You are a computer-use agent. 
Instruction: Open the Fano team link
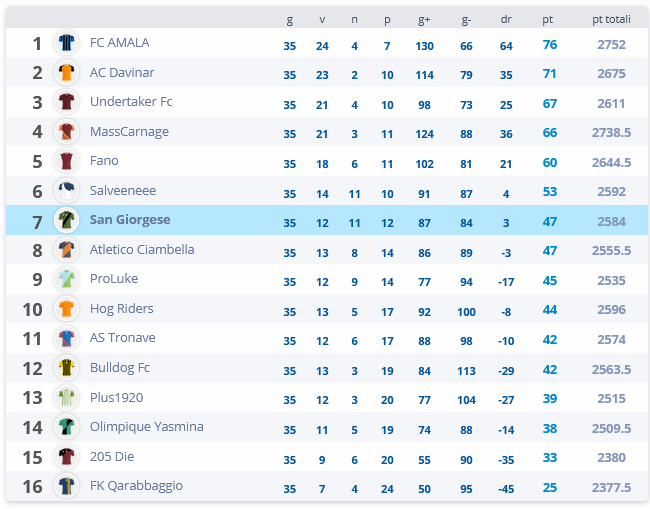pos(104,161)
